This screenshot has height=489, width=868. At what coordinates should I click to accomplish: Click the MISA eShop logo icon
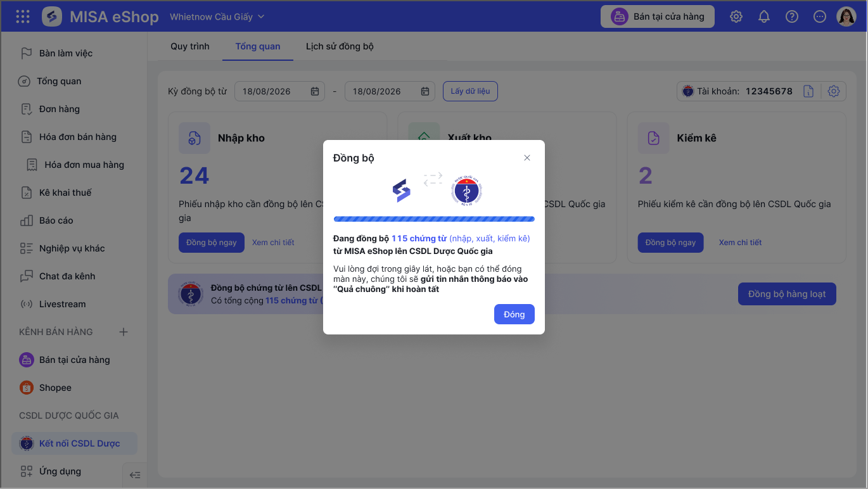[x=52, y=16]
